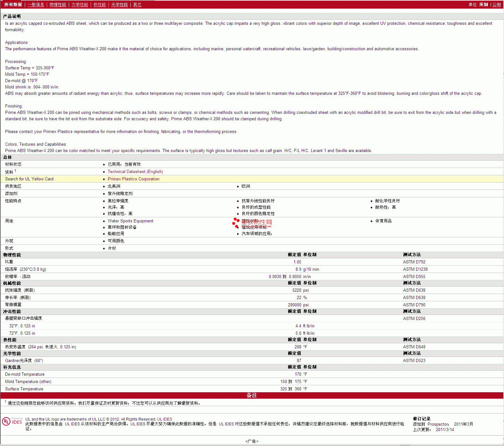Switch to the 热性能 tab
This screenshot has width=504, height=446.
tap(100, 4)
